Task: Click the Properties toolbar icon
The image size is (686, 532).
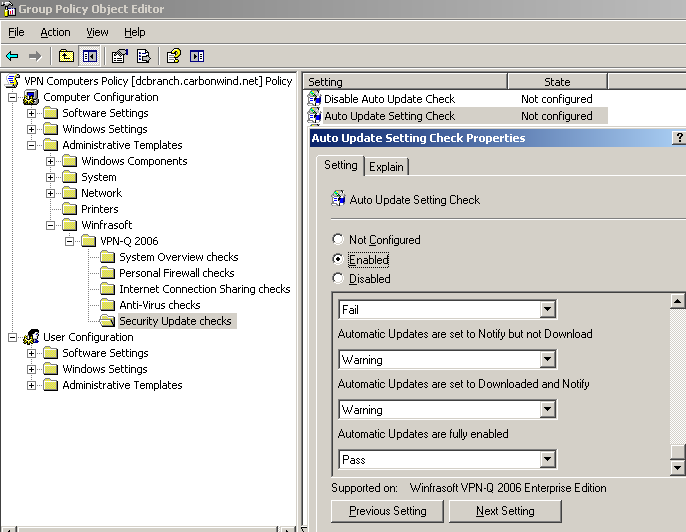Action: [x=119, y=56]
